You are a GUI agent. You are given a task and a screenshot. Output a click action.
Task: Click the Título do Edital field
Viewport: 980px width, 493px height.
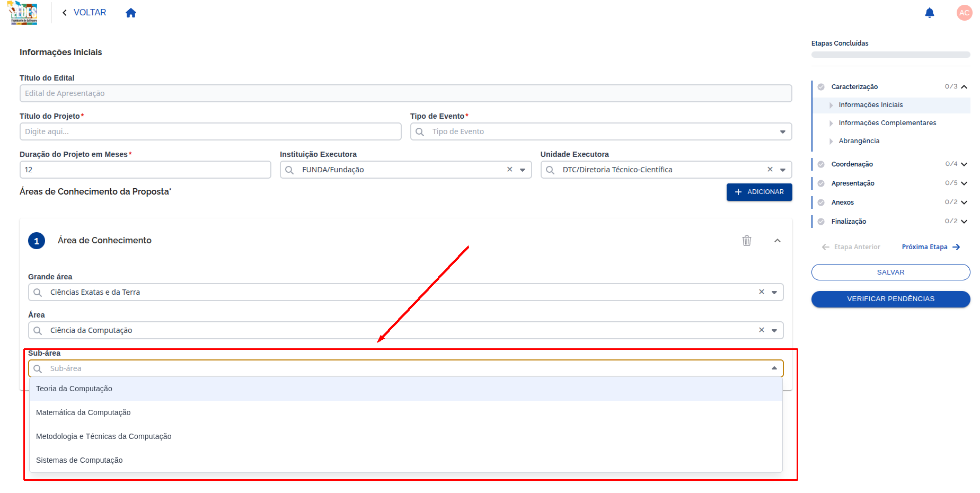406,93
